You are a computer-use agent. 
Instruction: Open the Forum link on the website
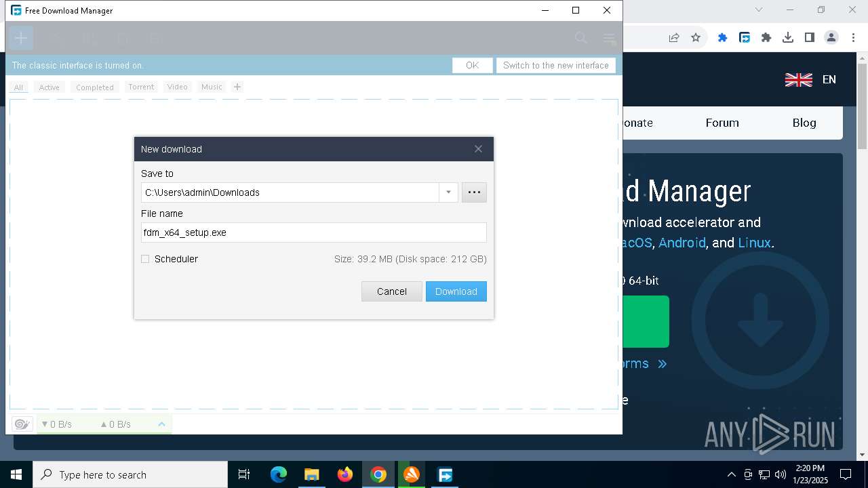722,123
